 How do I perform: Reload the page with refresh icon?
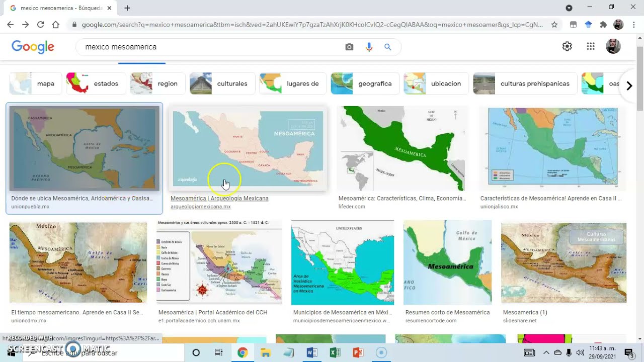point(40,24)
